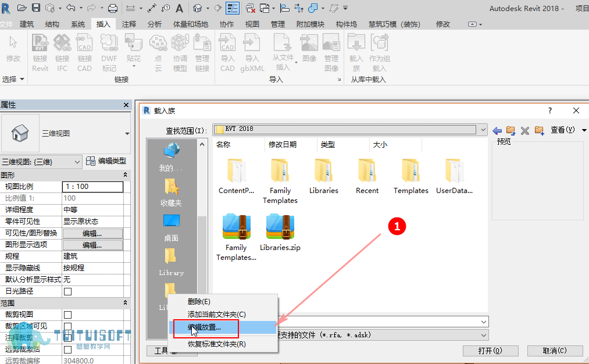Open the 三维视图: {三维} instance dropdown

77,162
